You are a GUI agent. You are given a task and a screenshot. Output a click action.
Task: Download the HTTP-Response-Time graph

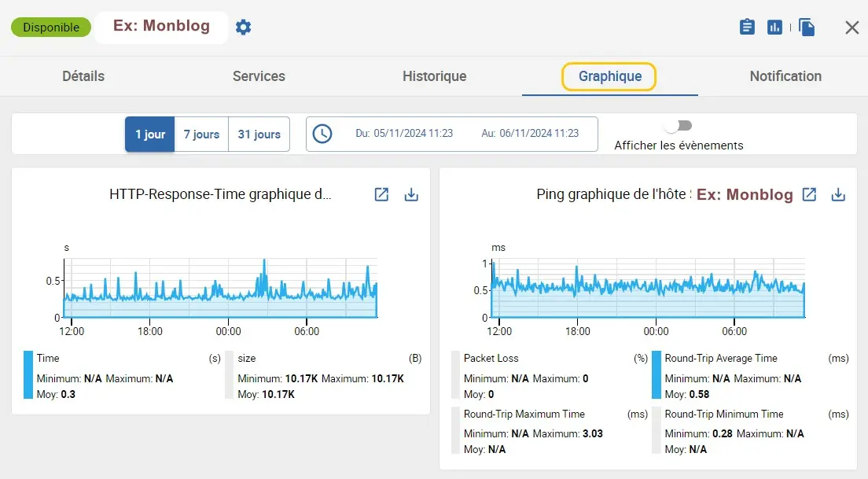(x=411, y=194)
